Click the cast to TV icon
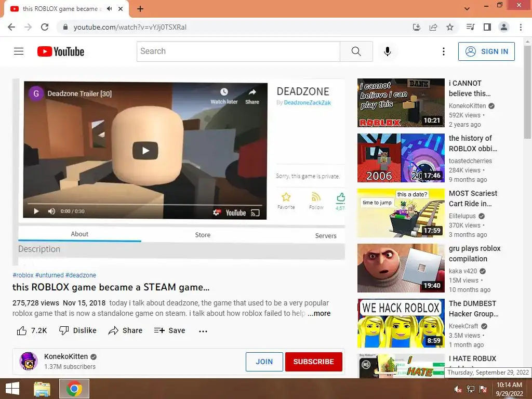This screenshot has width=532, height=399. pos(255,212)
